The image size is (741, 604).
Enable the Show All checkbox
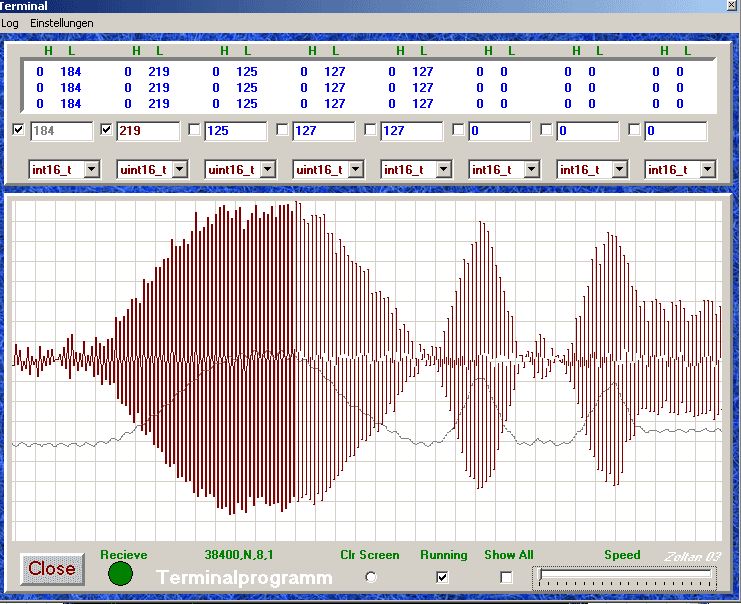506,577
